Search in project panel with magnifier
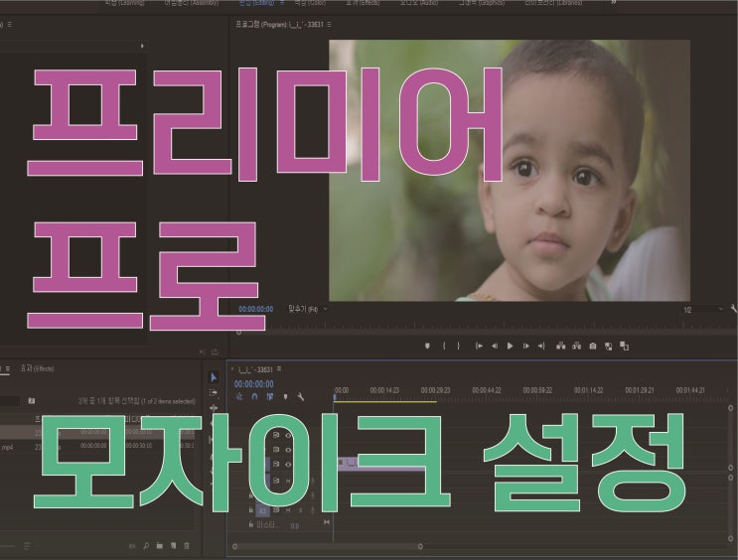Viewport: 738px width, 560px height. [x=146, y=546]
